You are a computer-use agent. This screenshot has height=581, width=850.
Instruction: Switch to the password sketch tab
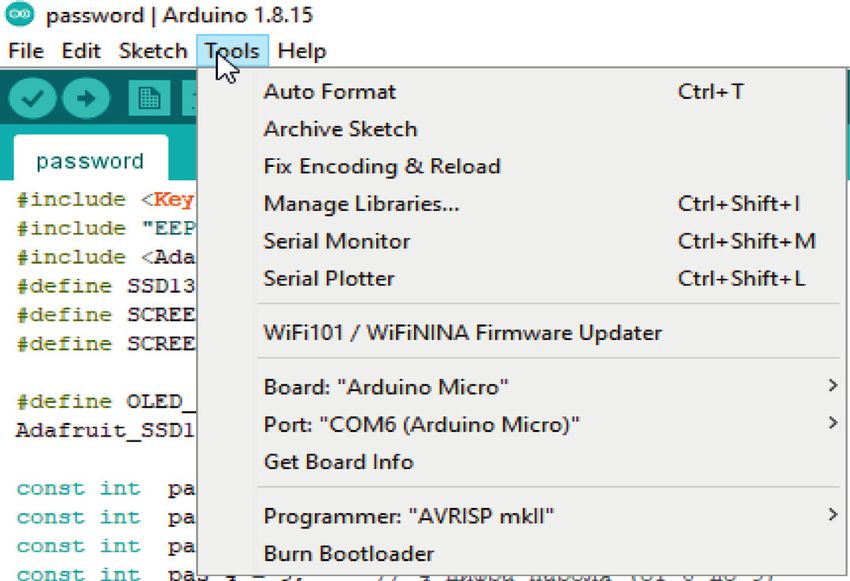91,160
